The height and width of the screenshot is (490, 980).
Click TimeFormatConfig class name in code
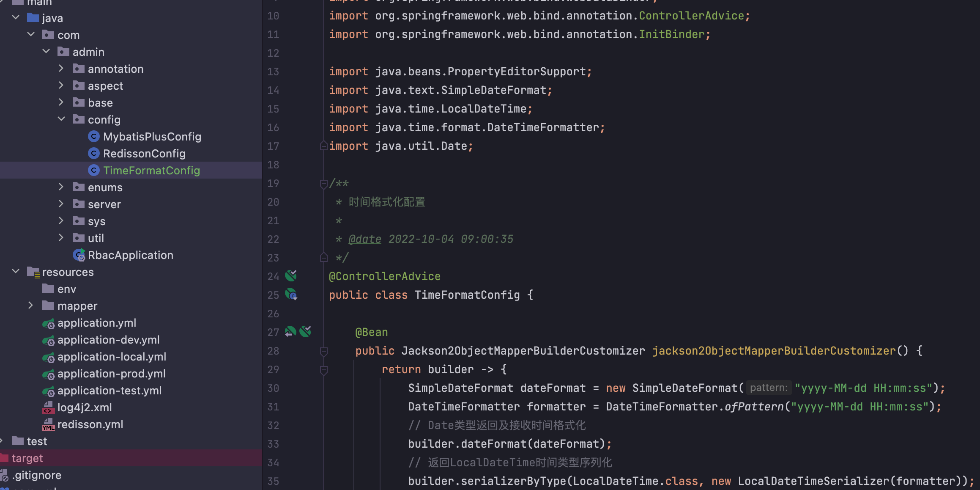(467, 295)
